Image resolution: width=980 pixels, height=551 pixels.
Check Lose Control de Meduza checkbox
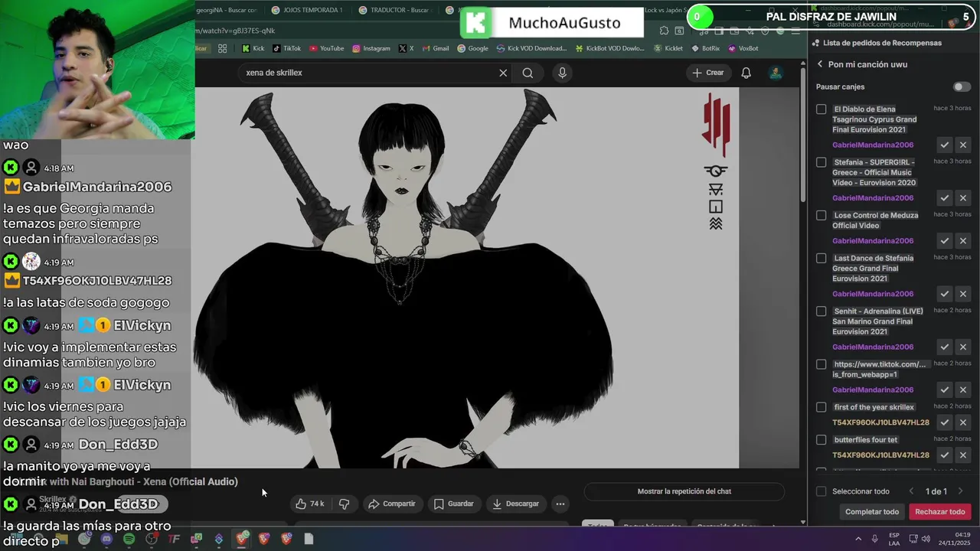click(822, 216)
